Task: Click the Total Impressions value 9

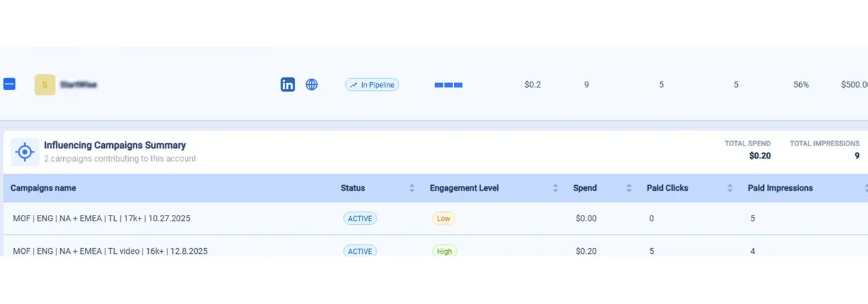Action: [x=857, y=156]
